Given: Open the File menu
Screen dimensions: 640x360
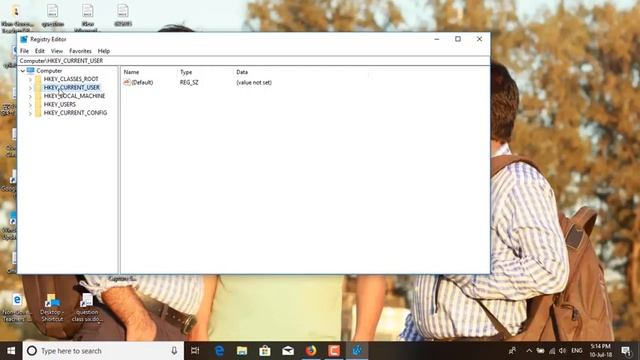Looking at the screenshot, I should pos(24,51).
